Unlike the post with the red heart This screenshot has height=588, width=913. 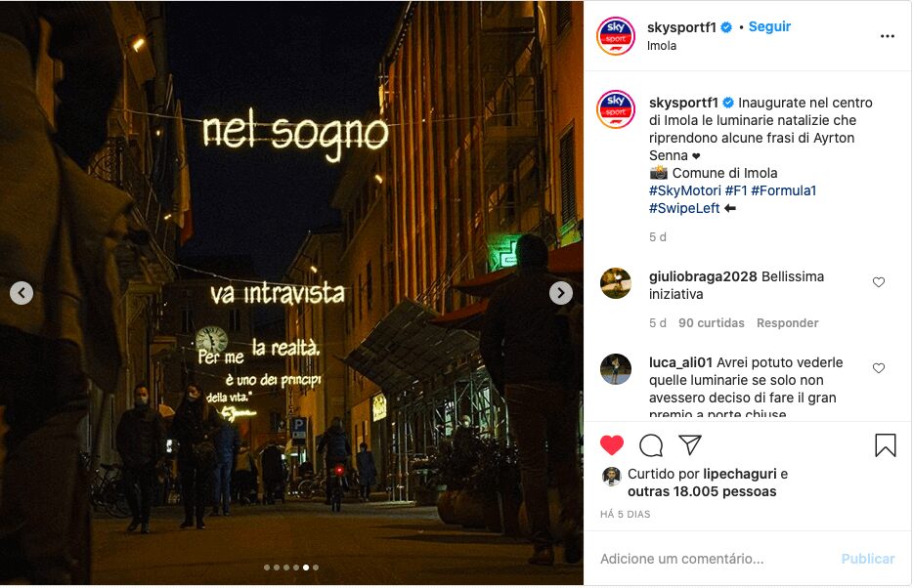click(611, 445)
